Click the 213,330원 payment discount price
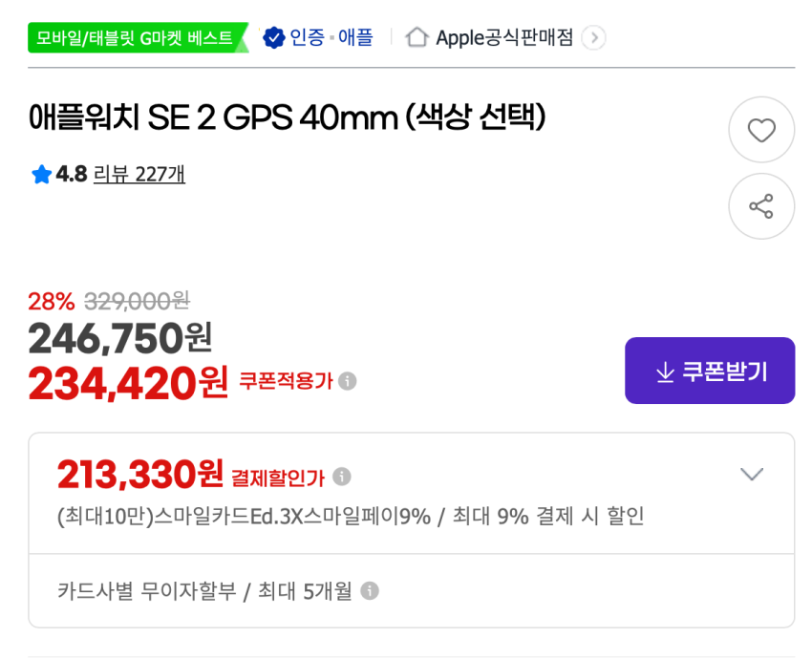The width and height of the screenshot is (812, 659). pos(139,474)
